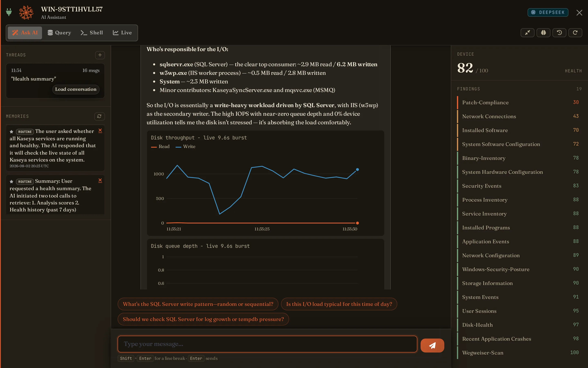Screen dimensions: 588x368
Task: Open the Health summary thread card
Action: click(55, 81)
